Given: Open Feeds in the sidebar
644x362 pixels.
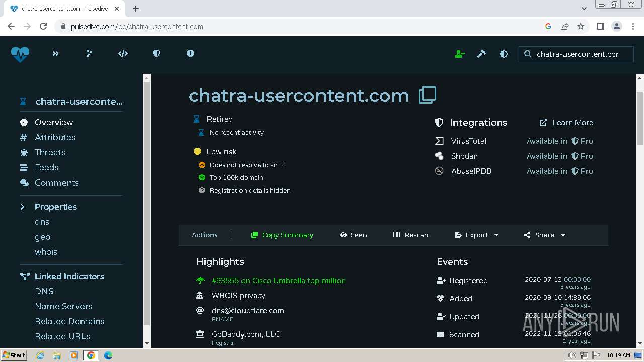Looking at the screenshot, I should point(47,167).
